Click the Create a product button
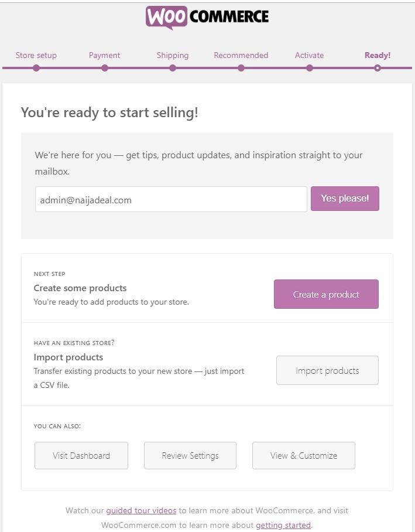The image size is (415, 532). [326, 294]
